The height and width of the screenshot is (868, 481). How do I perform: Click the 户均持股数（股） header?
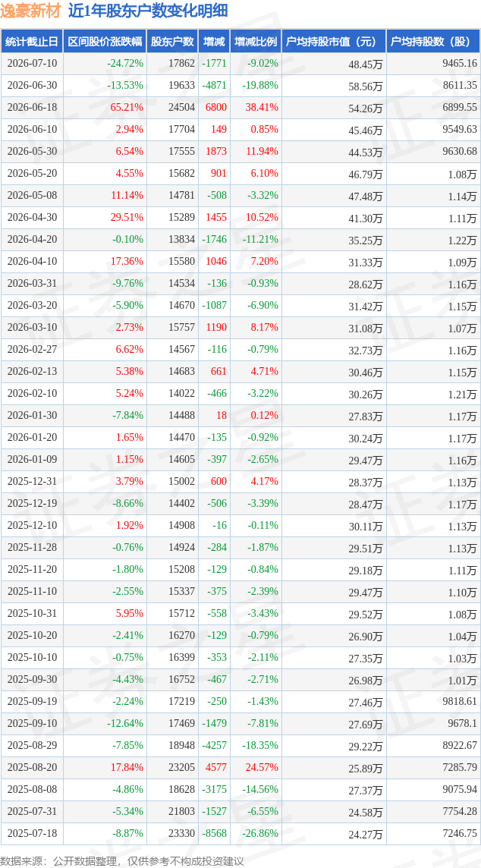[x=433, y=42]
